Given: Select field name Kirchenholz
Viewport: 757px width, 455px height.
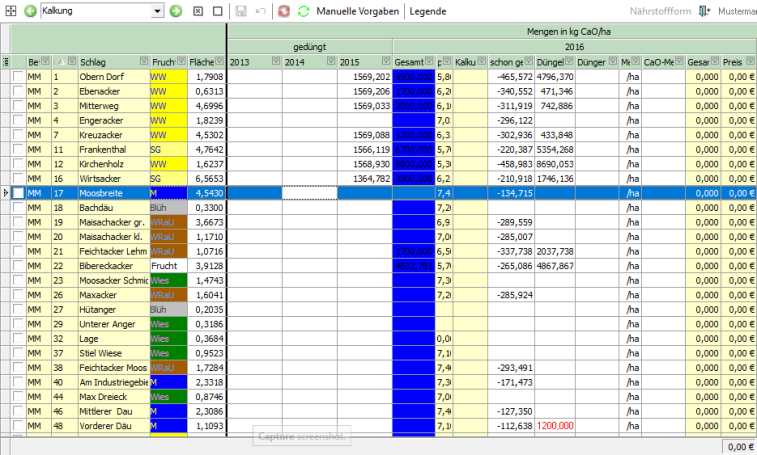Looking at the screenshot, I should click(101, 164).
